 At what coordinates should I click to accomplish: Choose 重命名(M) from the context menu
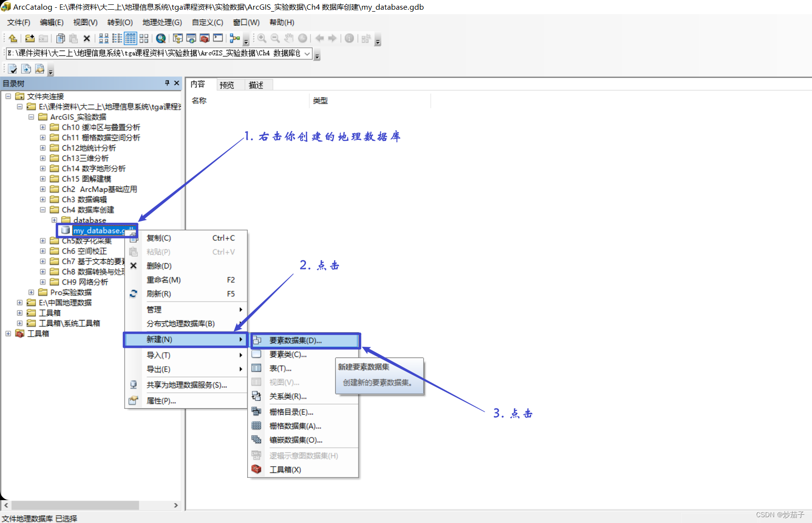tap(186, 280)
